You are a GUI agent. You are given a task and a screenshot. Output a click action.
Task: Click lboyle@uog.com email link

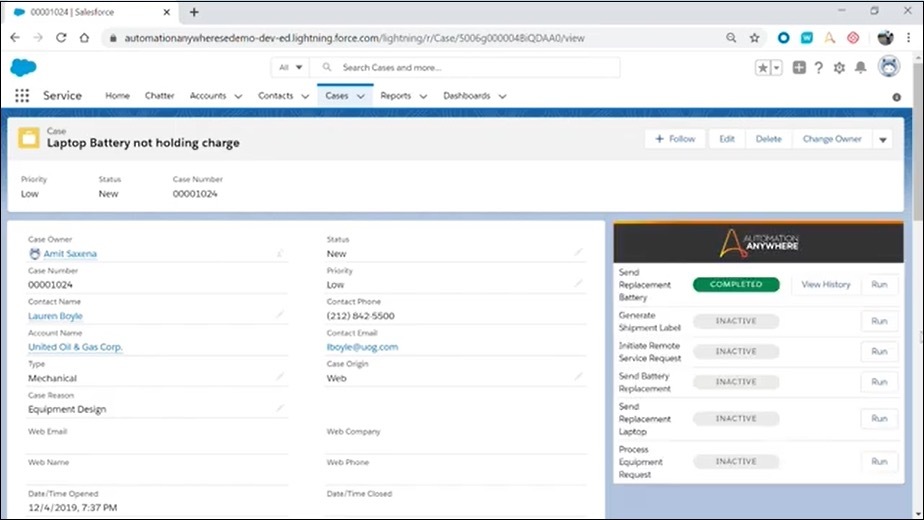pyautogui.click(x=362, y=347)
